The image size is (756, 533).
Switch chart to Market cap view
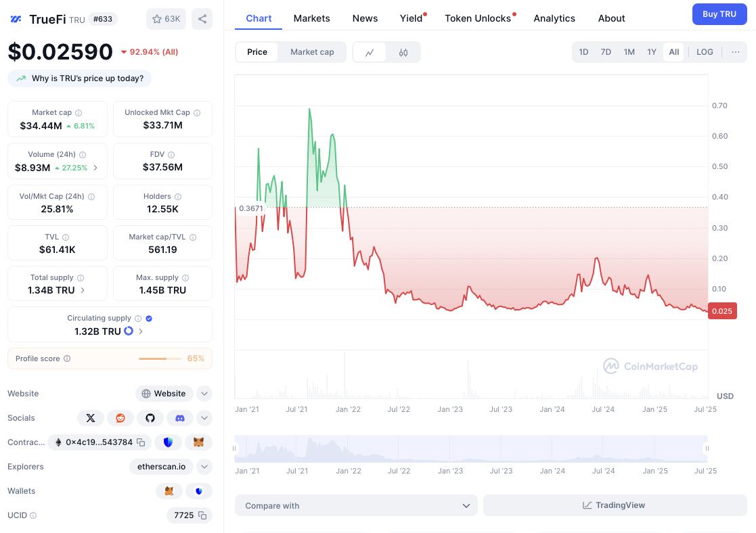(x=312, y=52)
